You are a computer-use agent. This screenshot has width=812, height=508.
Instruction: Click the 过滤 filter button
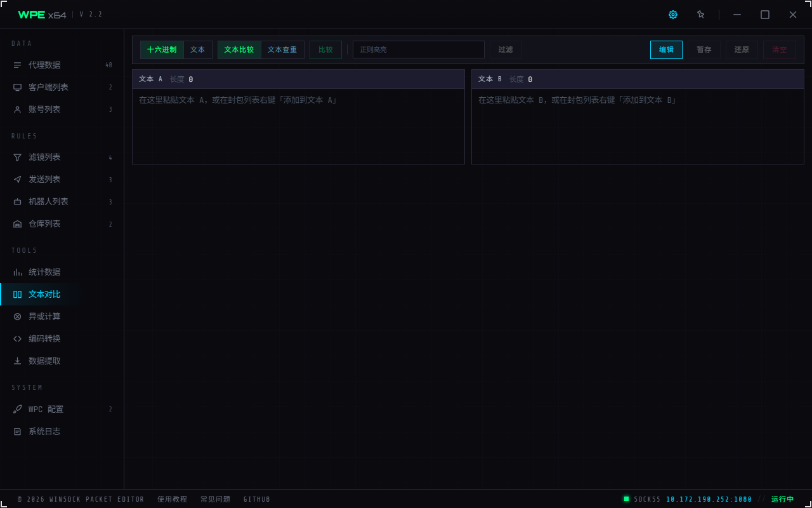506,50
